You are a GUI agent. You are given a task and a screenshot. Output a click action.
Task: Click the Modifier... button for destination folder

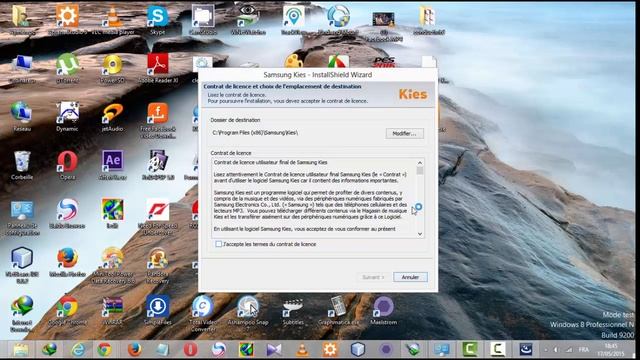pyautogui.click(x=404, y=133)
